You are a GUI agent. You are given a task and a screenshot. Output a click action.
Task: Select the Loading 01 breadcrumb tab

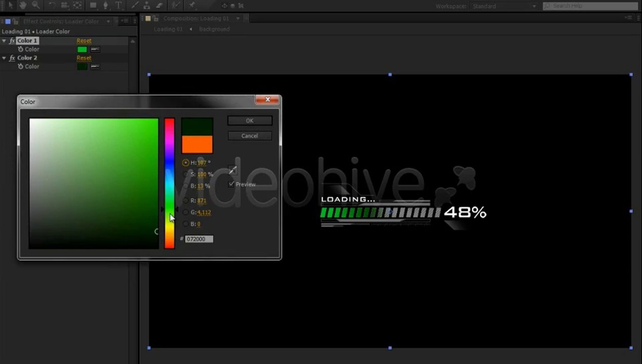(168, 29)
